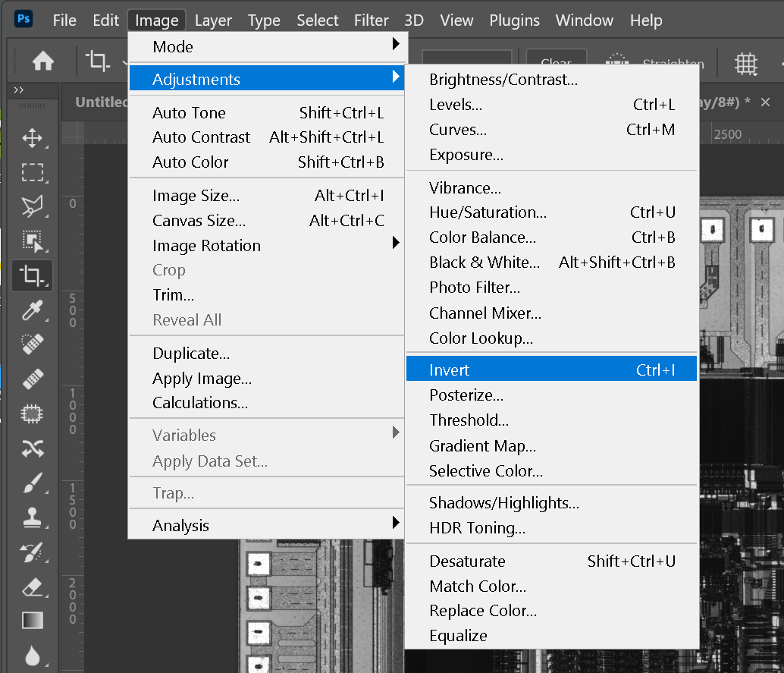Click the Photoshop Ps logo

[x=24, y=19]
